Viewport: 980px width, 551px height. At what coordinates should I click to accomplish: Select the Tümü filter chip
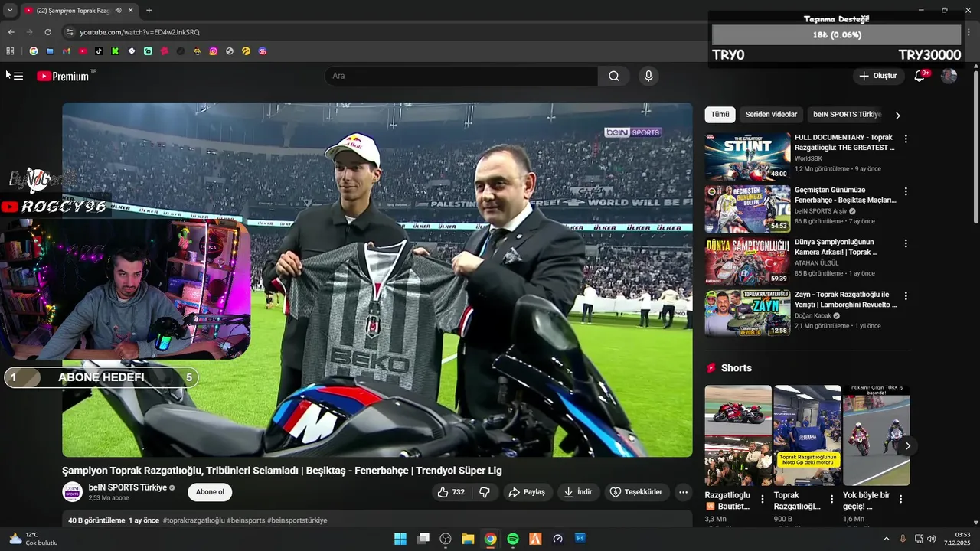pos(720,115)
